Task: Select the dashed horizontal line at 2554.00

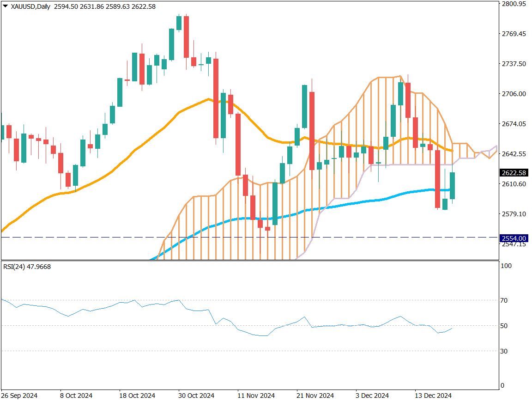Action: click(92, 237)
